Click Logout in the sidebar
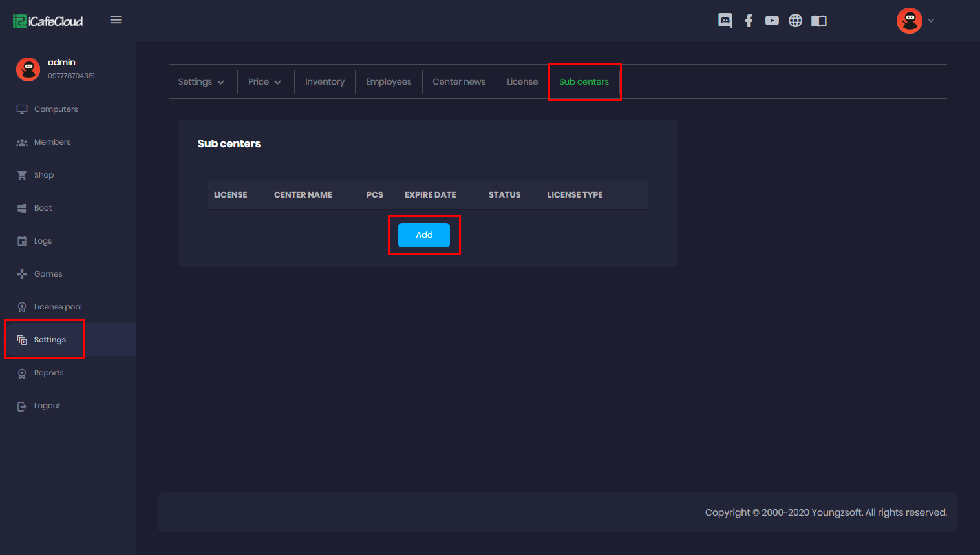This screenshot has height=555, width=980. pyautogui.click(x=47, y=406)
